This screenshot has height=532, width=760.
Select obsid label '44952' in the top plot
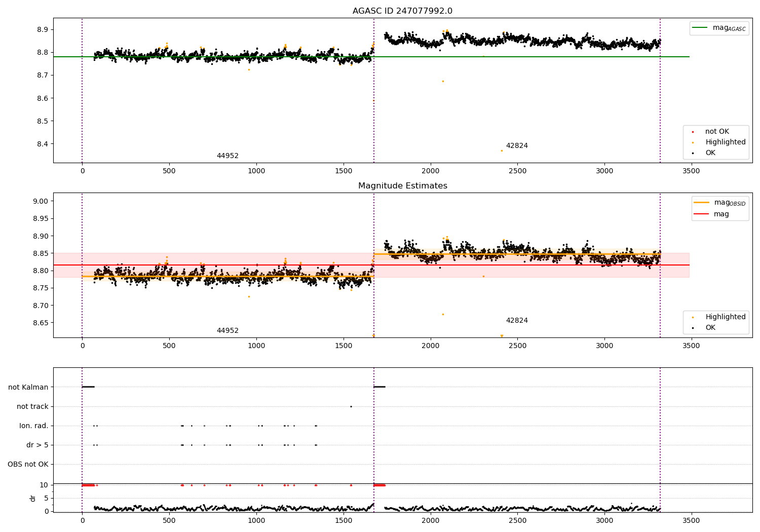[227, 156]
